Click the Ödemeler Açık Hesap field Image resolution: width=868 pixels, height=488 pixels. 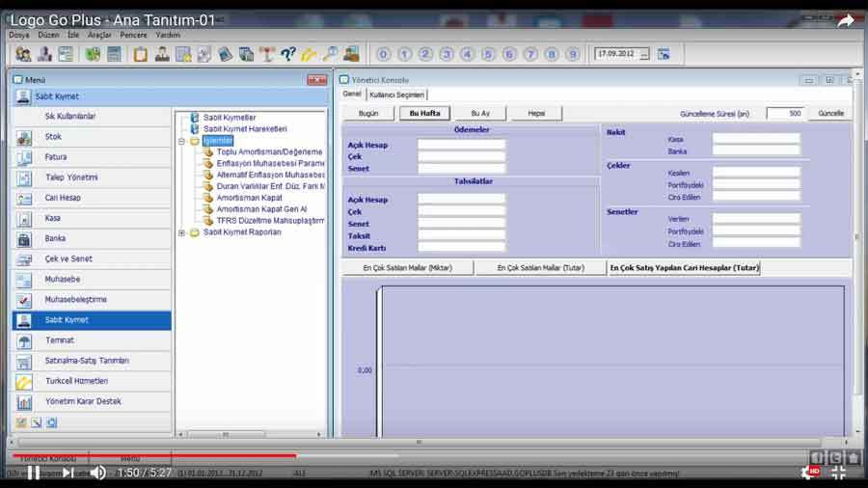(x=461, y=145)
